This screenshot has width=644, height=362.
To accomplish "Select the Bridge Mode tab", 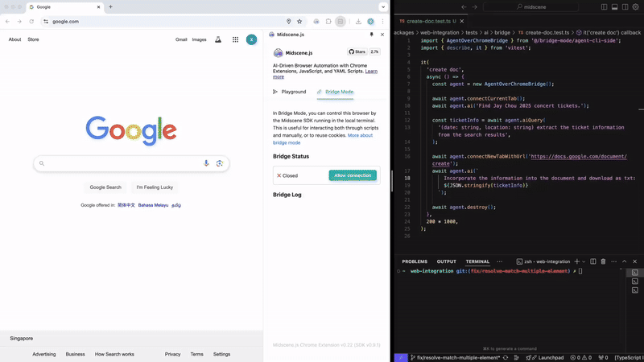I will (335, 92).
